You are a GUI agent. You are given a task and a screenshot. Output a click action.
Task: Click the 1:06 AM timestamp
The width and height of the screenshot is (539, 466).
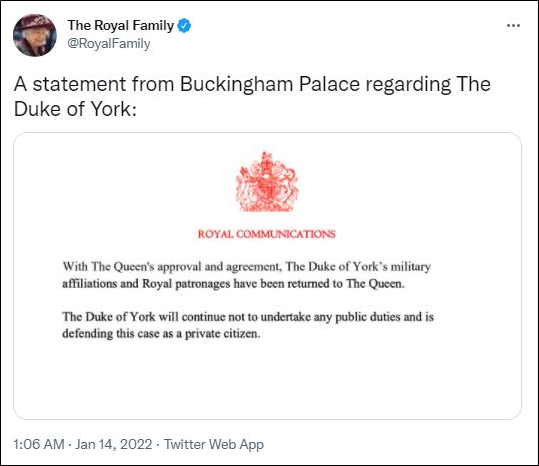click(39, 444)
